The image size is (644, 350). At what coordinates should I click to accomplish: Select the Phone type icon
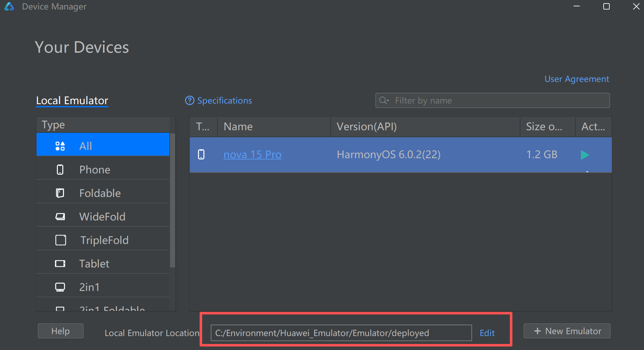[x=60, y=170]
